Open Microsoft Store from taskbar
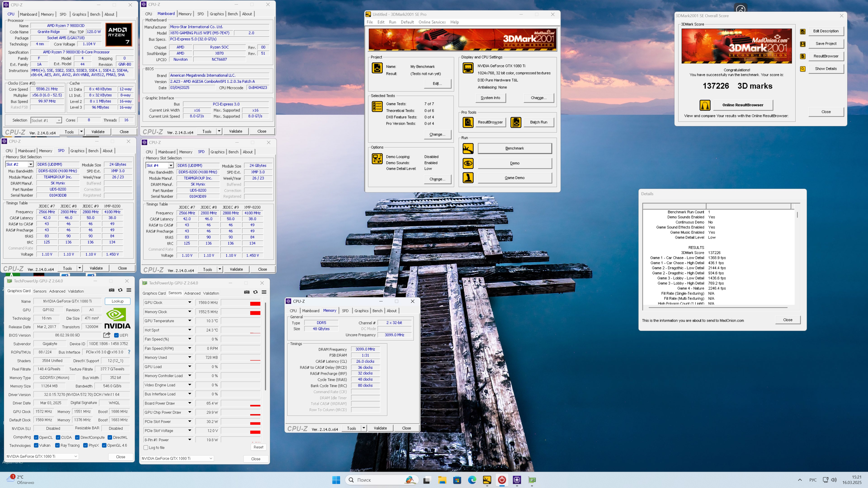 tap(457, 480)
